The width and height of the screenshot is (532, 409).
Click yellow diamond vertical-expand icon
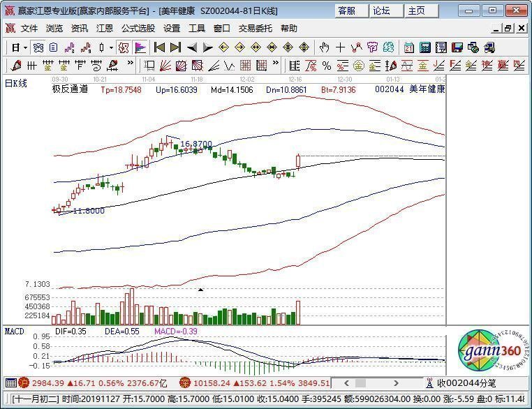pos(304,47)
